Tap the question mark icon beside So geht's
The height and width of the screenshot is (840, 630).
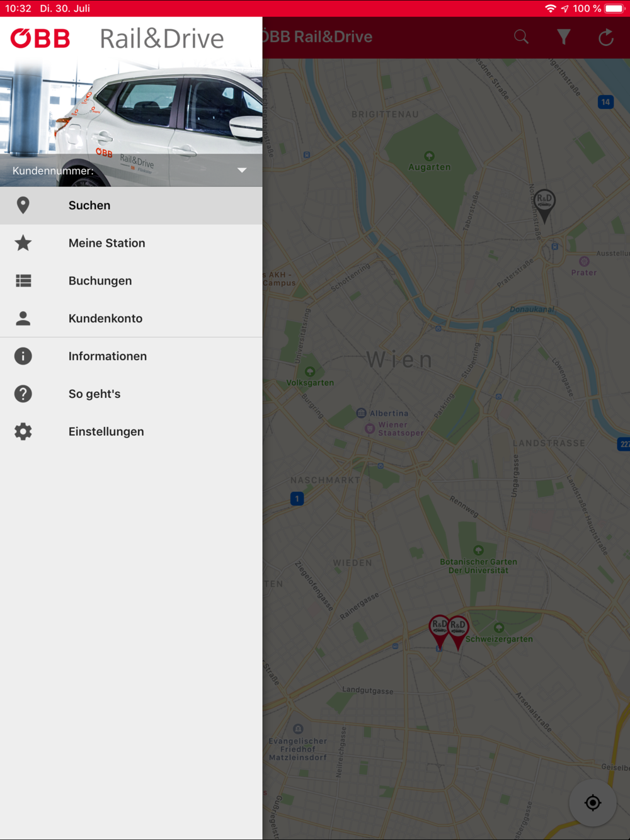pos(23,394)
